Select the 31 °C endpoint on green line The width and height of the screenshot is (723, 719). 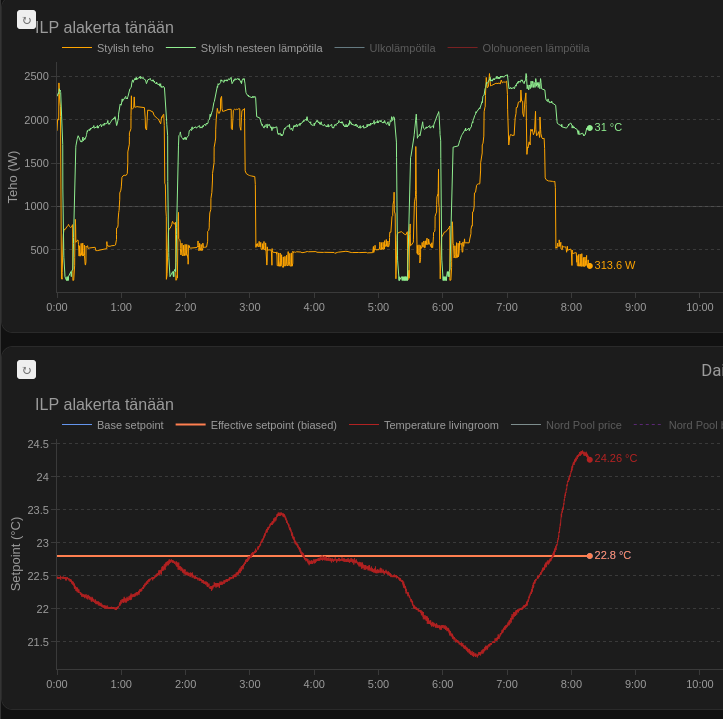pos(590,128)
